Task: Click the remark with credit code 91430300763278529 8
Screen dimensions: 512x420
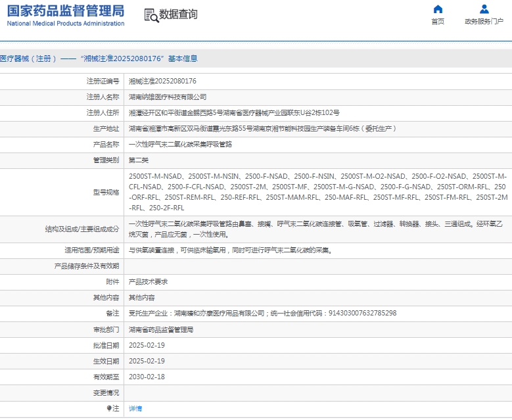Action: click(x=262, y=314)
